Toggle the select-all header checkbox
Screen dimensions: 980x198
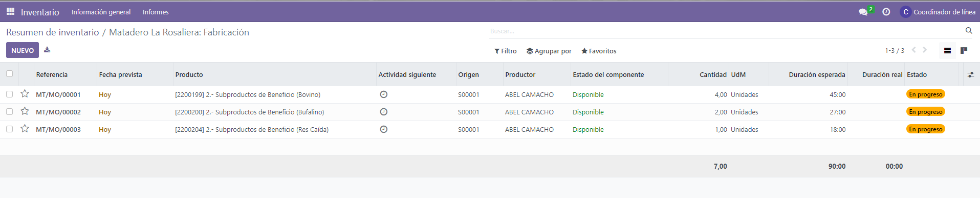point(9,74)
